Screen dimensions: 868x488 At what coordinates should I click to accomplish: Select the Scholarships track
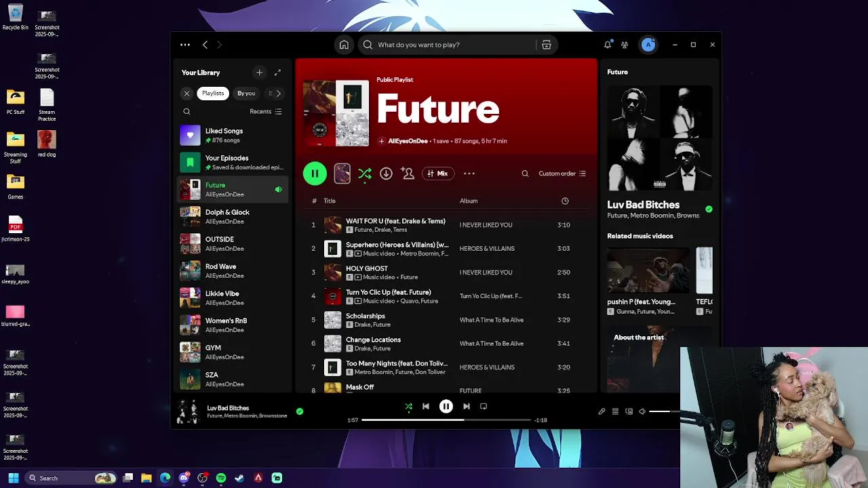(x=445, y=320)
